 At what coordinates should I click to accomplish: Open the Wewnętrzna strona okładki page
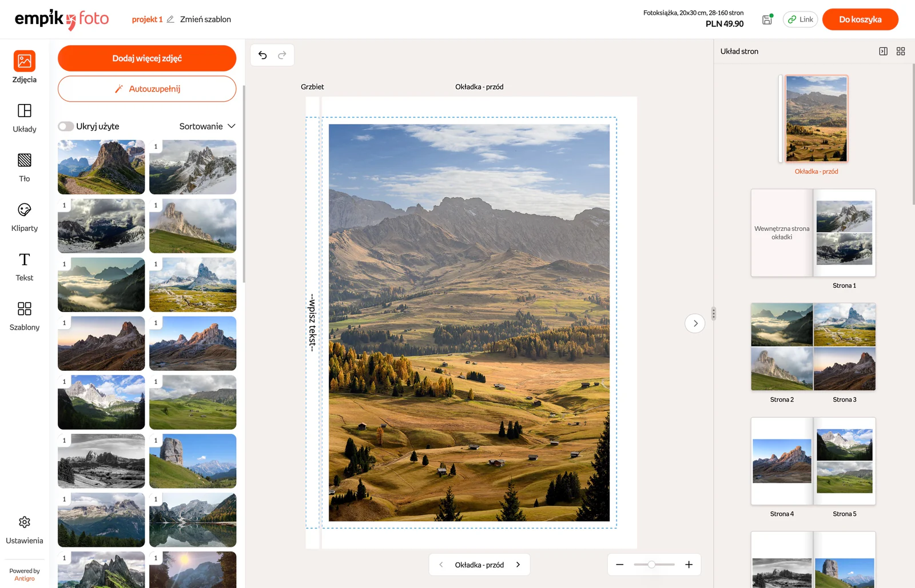pos(782,233)
